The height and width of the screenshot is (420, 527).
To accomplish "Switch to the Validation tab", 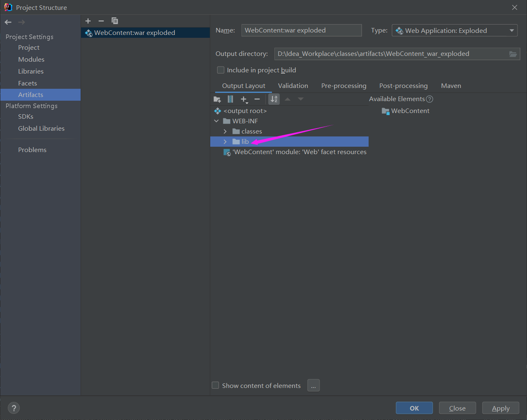I will 293,86.
